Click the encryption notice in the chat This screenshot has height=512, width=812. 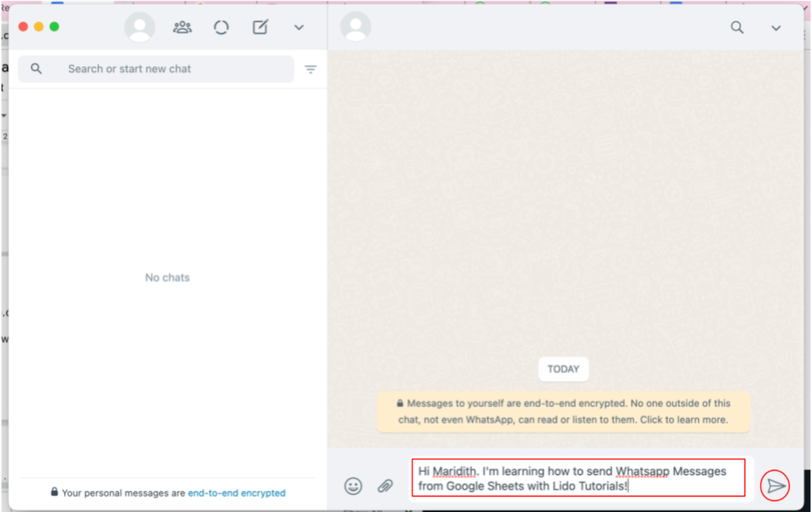click(x=563, y=412)
